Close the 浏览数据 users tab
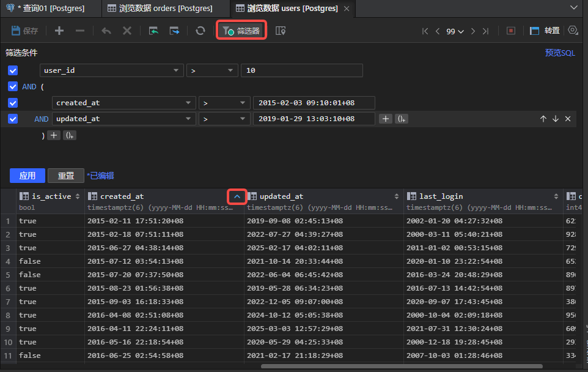Image resolution: width=588 pixels, height=372 pixels. [x=347, y=9]
